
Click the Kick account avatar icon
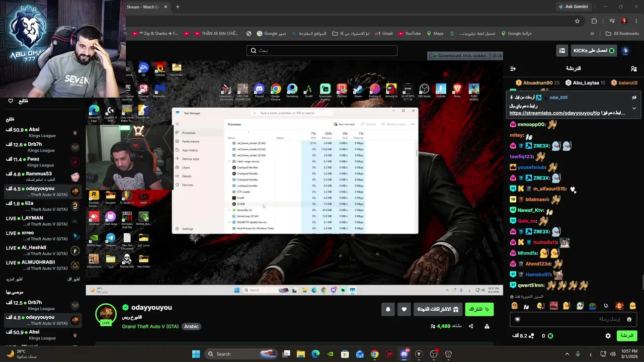[x=625, y=51]
